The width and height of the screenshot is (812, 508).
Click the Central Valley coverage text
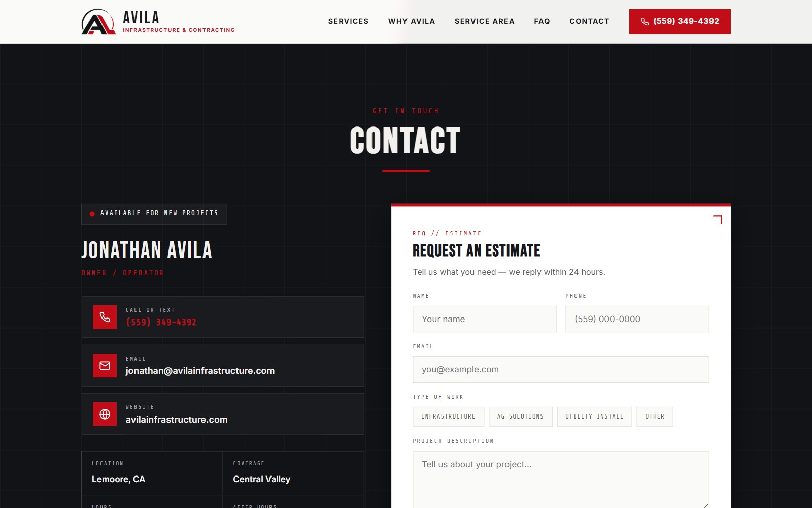[x=262, y=479]
